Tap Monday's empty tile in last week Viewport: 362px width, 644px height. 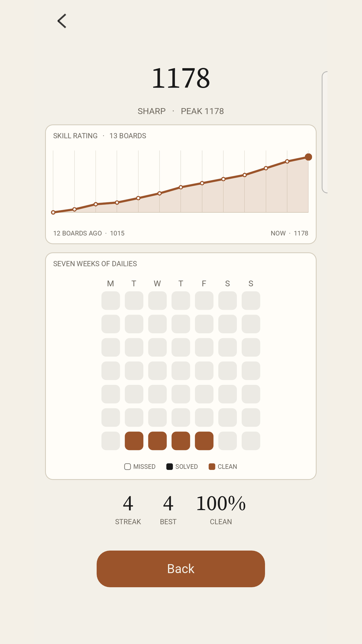pyautogui.click(x=111, y=441)
